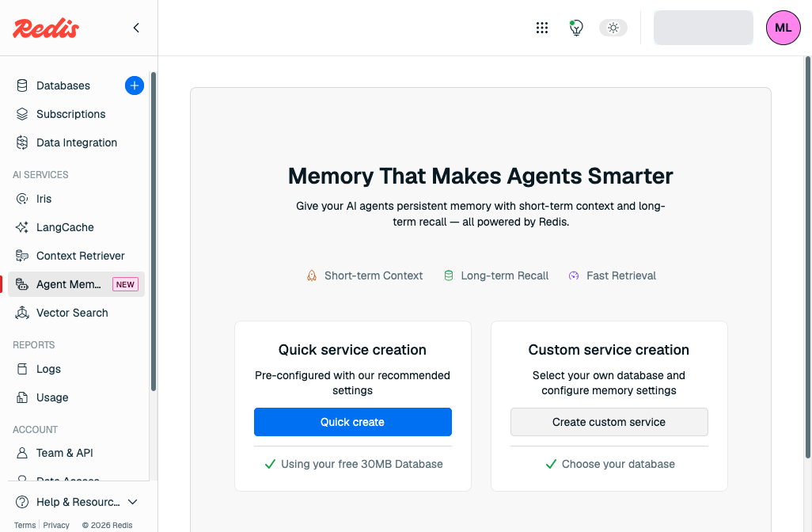
Task: Click the checkmark beside Choose your database
Action: click(x=551, y=464)
